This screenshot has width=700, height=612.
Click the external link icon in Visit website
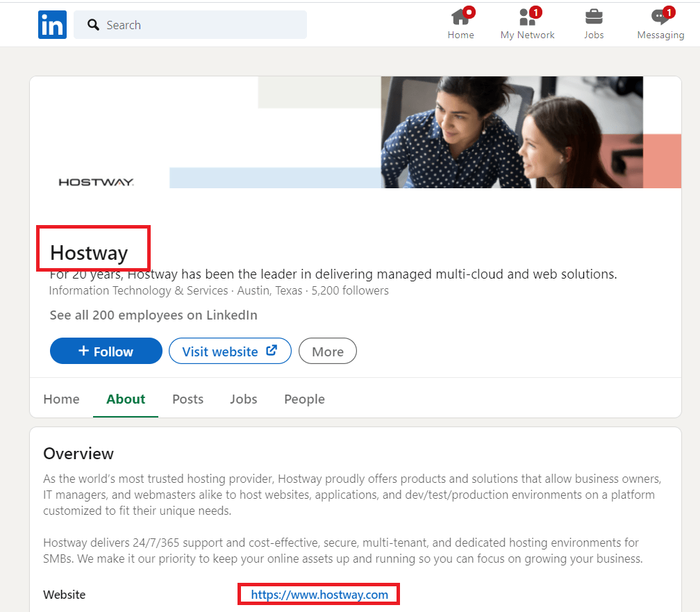tap(272, 350)
